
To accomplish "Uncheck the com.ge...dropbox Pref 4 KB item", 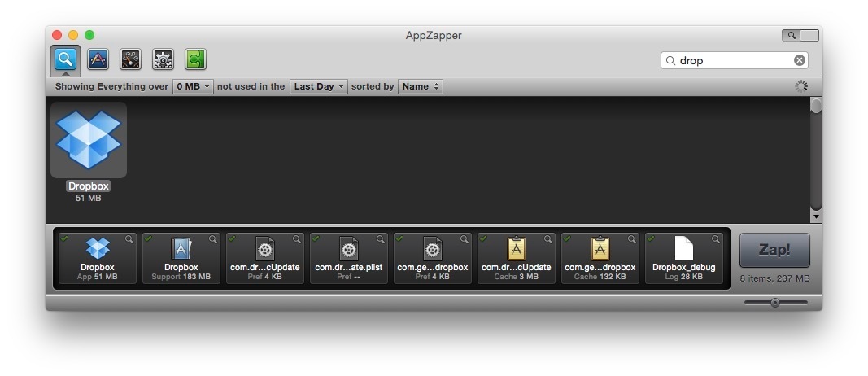I will (399, 238).
